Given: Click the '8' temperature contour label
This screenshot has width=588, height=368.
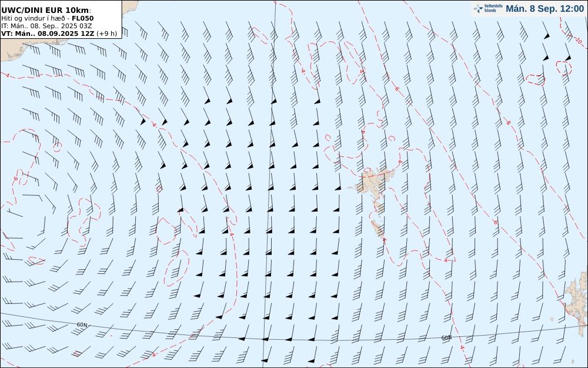Looking at the screenshot, I should [509, 122].
